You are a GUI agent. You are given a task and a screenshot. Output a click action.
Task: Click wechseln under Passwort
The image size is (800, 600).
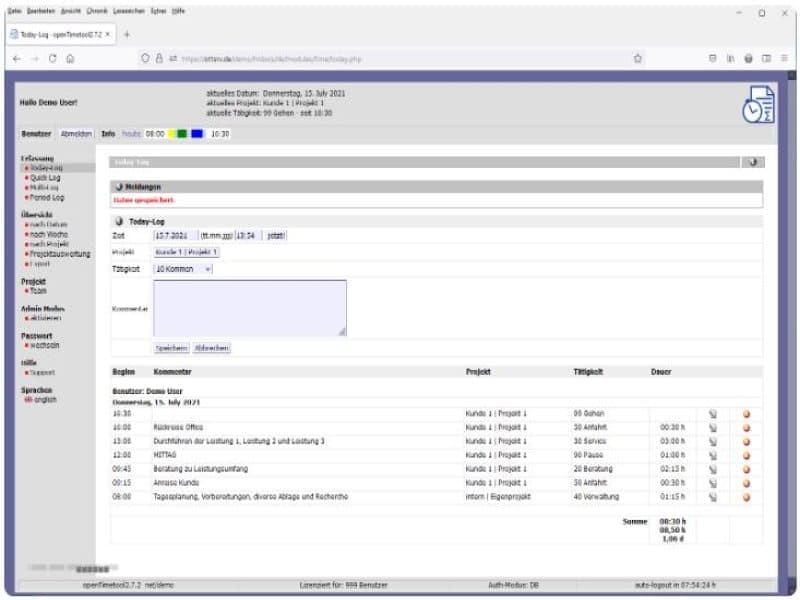tap(44, 345)
